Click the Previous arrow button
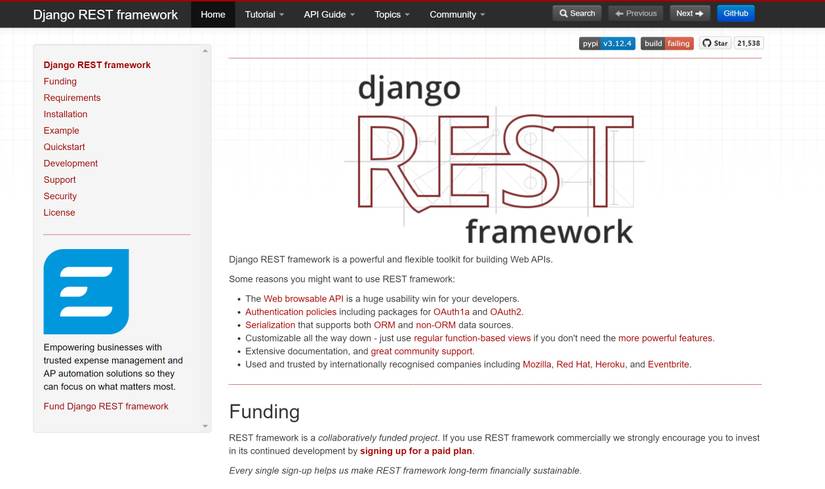Image resolution: width=825 pixels, height=489 pixels. click(636, 14)
